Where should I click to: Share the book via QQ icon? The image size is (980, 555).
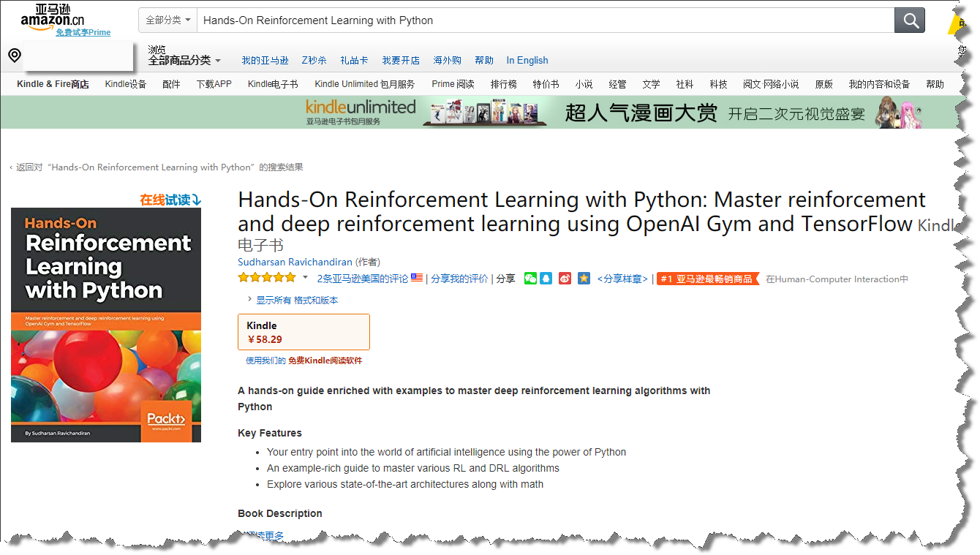[x=546, y=278]
